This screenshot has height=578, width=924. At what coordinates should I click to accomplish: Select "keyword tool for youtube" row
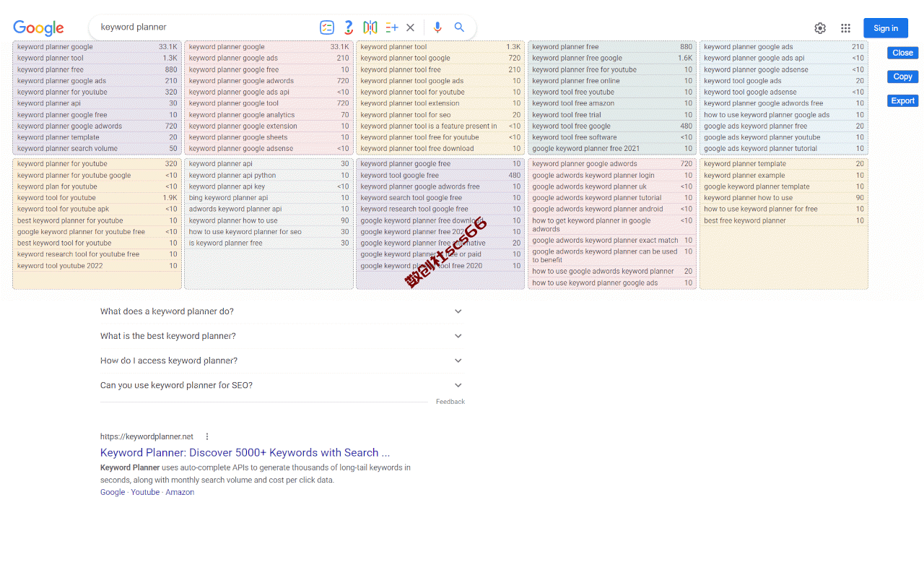coord(97,198)
